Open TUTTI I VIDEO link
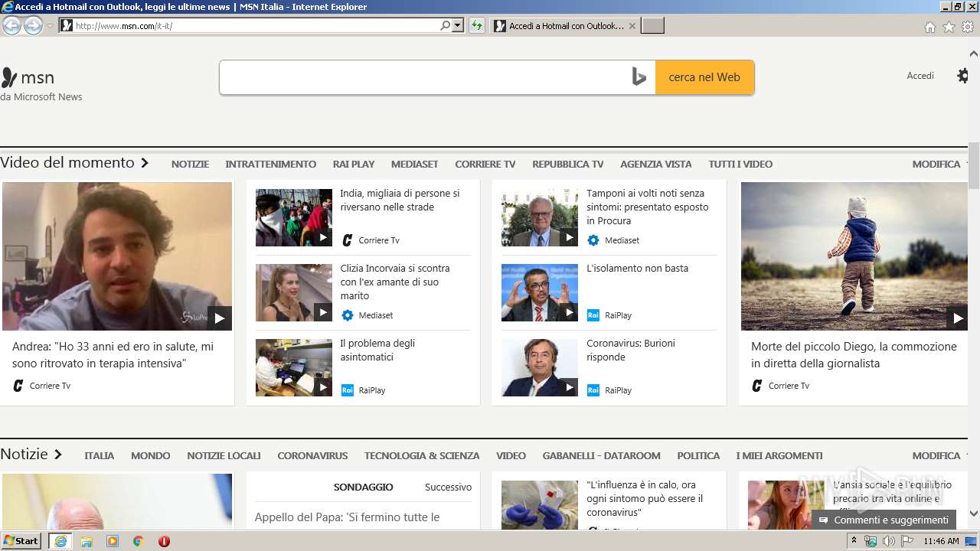 (x=740, y=164)
